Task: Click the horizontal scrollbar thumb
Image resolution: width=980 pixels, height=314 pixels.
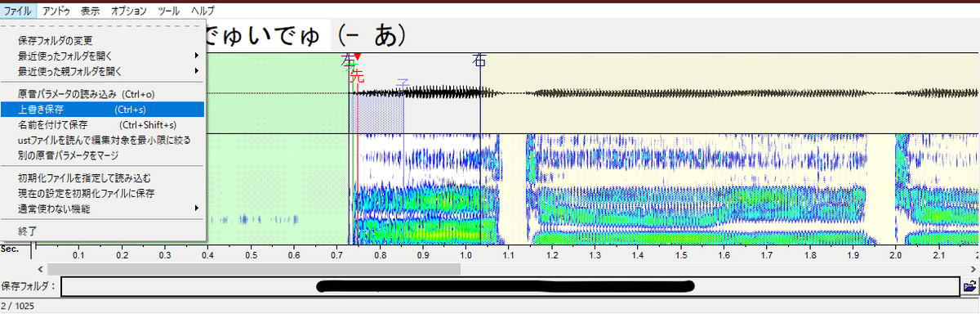Action: coord(253,268)
